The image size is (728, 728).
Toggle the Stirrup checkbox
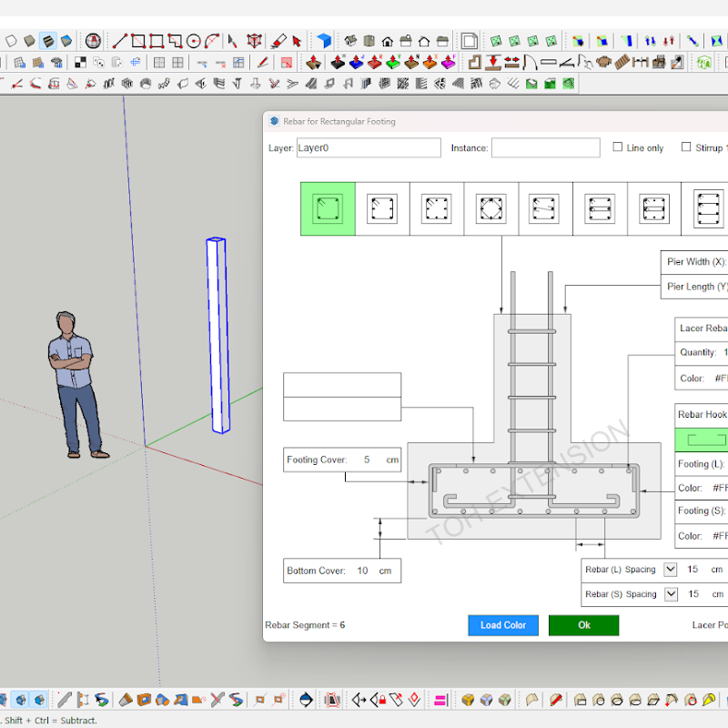click(686, 147)
